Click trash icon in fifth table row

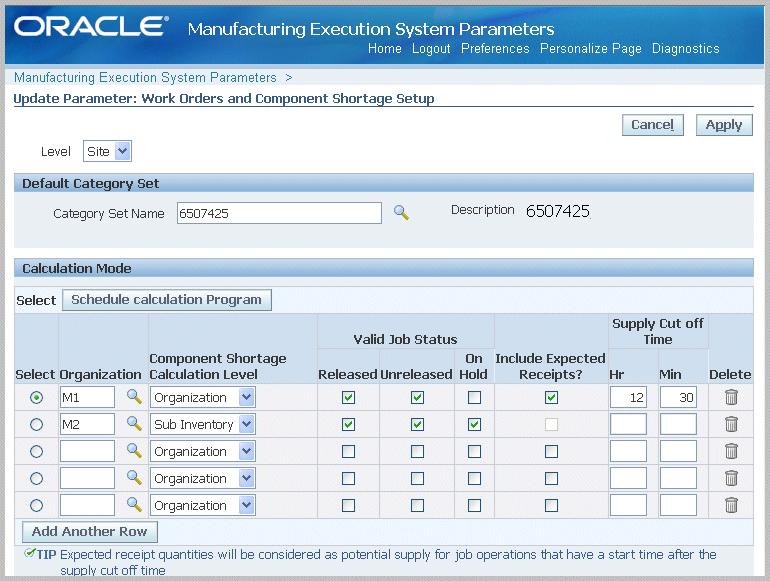[x=731, y=505]
